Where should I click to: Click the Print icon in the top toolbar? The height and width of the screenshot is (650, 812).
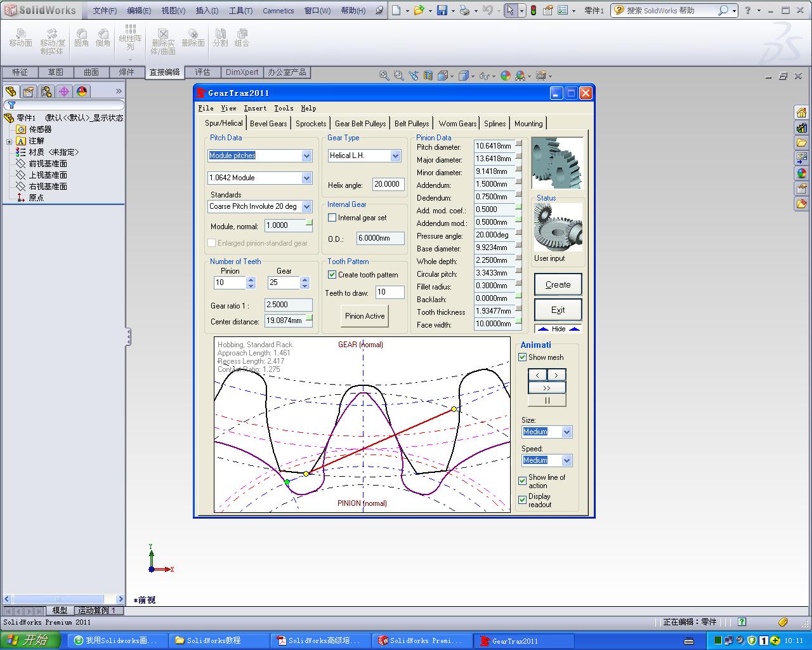pos(464,10)
